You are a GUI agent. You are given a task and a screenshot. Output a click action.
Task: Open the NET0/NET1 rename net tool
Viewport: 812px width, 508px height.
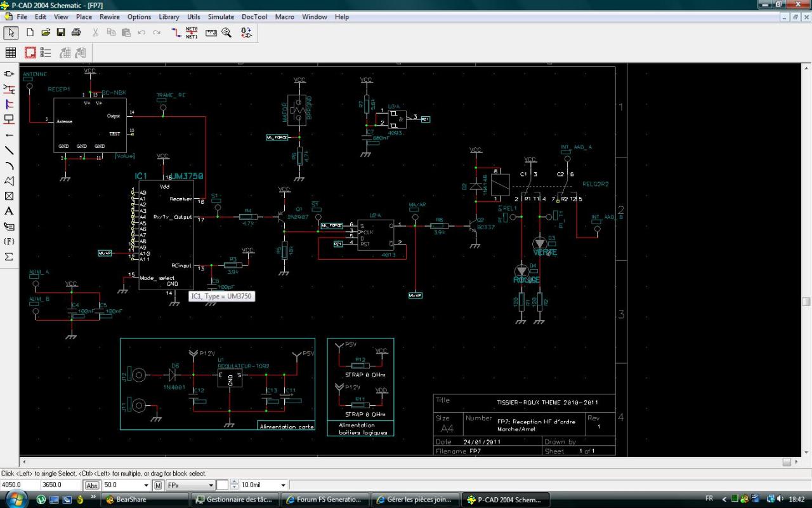(x=192, y=32)
